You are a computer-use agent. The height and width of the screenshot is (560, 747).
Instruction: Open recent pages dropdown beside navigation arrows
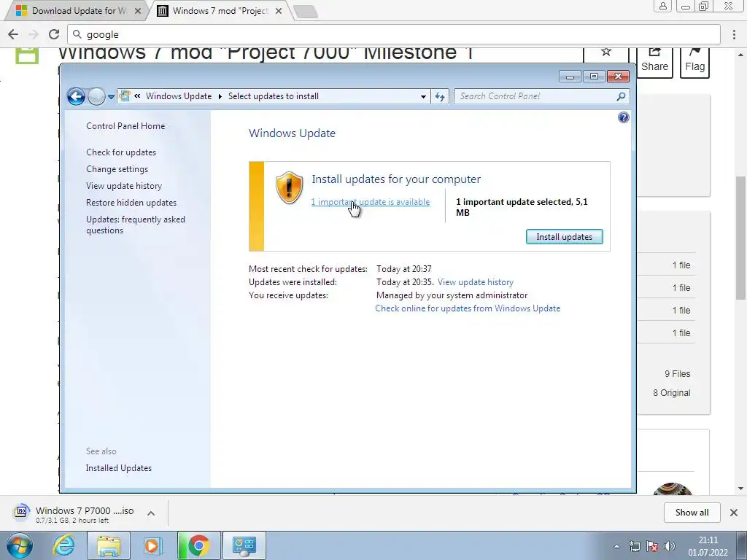(x=111, y=97)
